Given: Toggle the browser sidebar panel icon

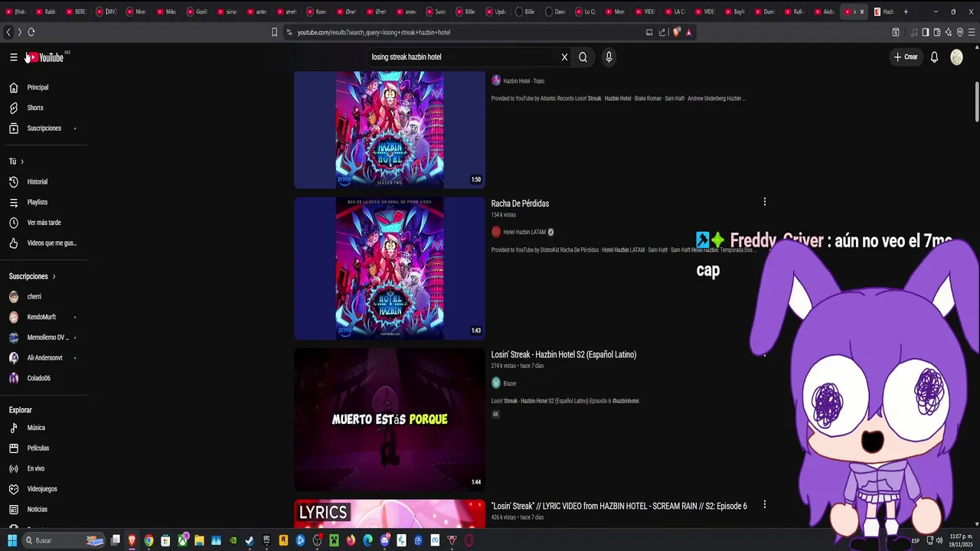Looking at the screenshot, I should pyautogui.click(x=926, y=32).
